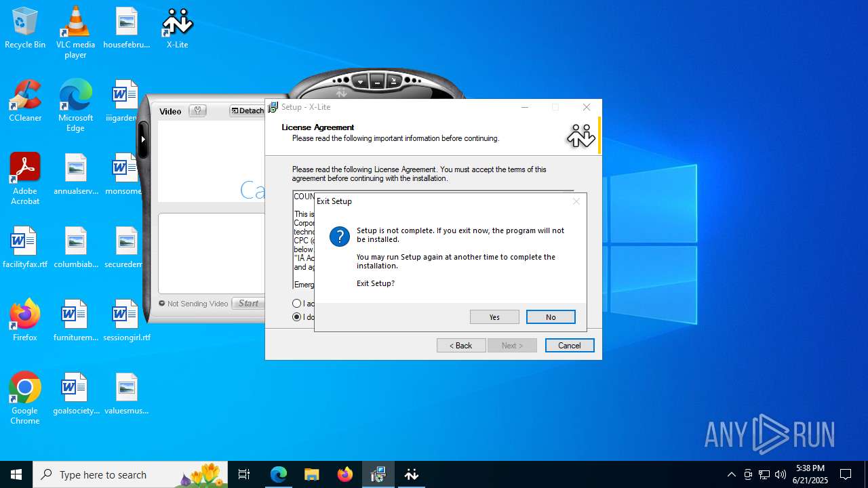The image size is (868, 488).
Task: Click the Detach button in Video panel
Action: [248, 111]
